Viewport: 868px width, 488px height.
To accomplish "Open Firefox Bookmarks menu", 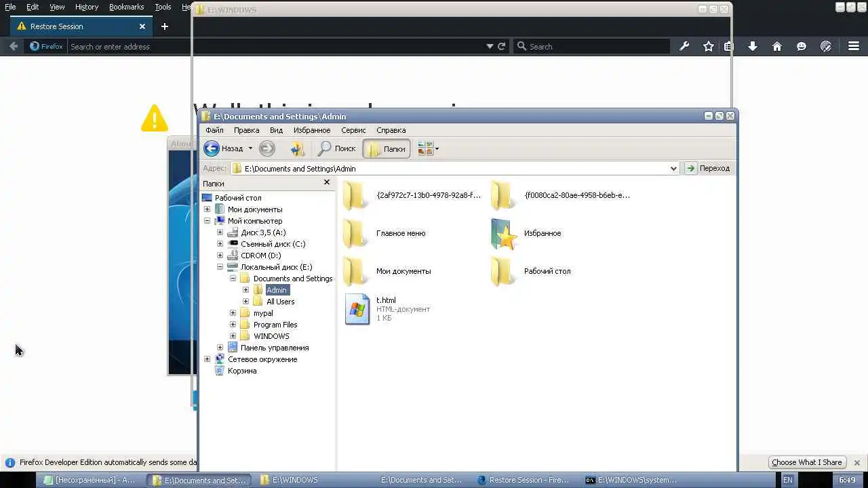I will (x=126, y=7).
